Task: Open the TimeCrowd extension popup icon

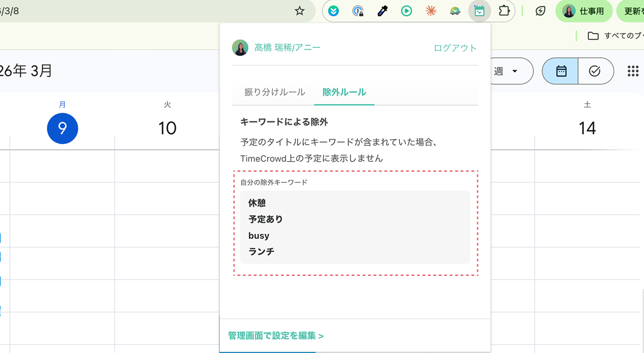Action: (x=479, y=11)
